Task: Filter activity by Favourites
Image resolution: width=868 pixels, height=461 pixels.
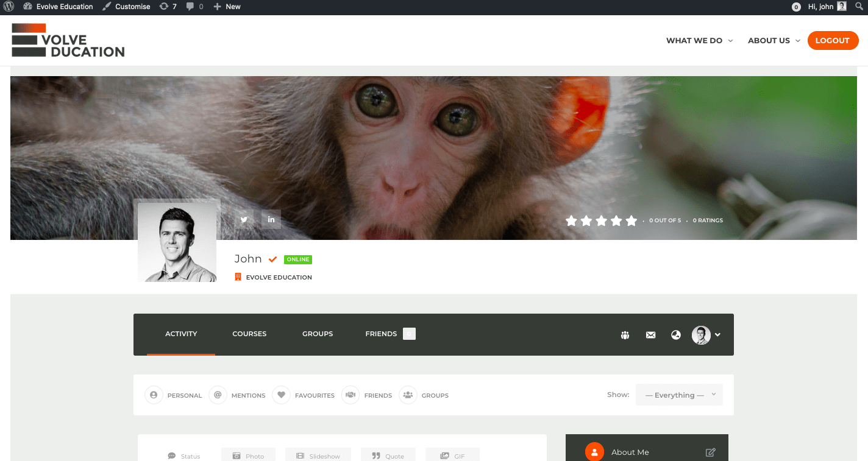Action: click(304, 395)
